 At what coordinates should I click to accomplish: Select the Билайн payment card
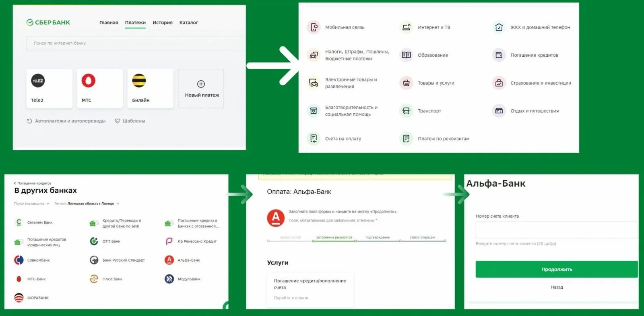[151, 88]
